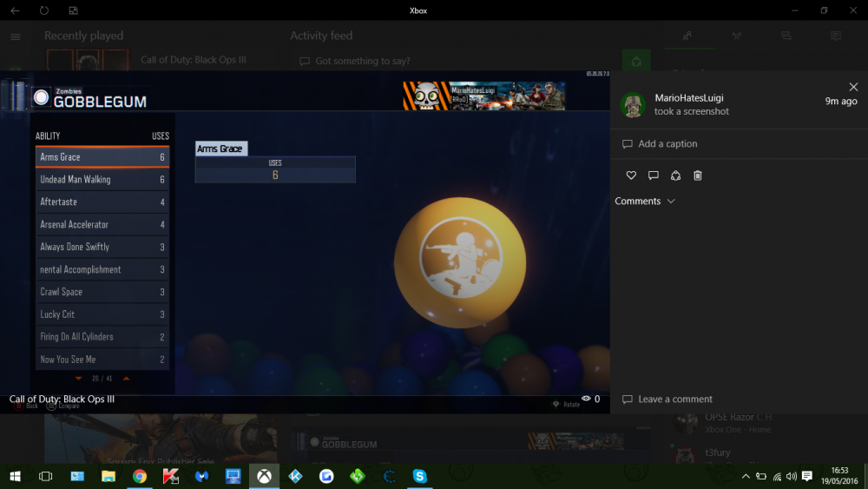This screenshot has height=489, width=868.
Task: Open the Messages tab
Action: [786, 36]
